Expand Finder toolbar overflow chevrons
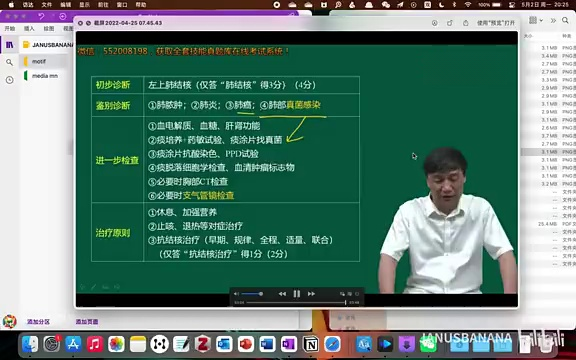The height and width of the screenshot is (360, 576). click(553, 21)
